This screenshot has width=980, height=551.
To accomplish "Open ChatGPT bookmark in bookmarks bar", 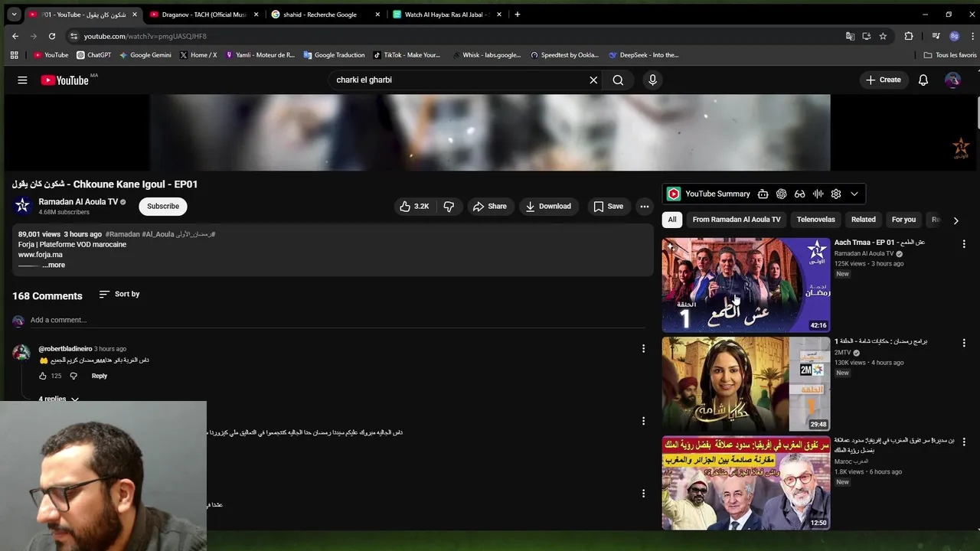I will pyautogui.click(x=94, y=55).
